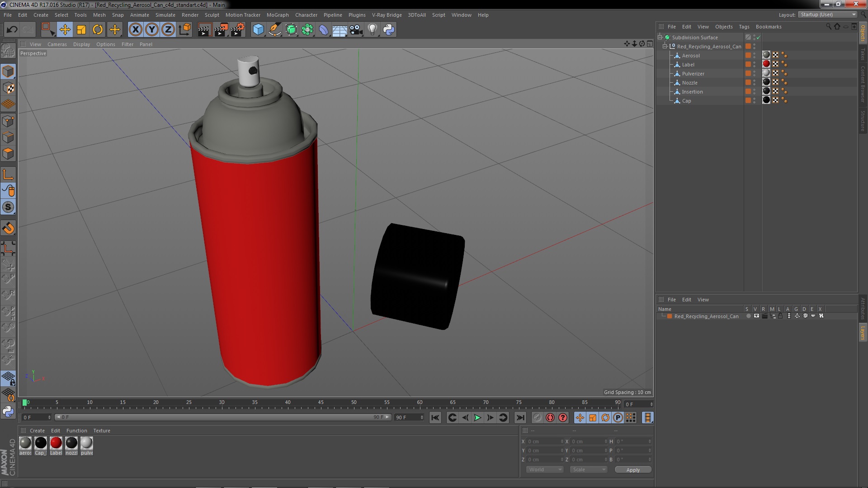Add a Camera object
This screenshot has height=488, width=868.
(356, 30)
